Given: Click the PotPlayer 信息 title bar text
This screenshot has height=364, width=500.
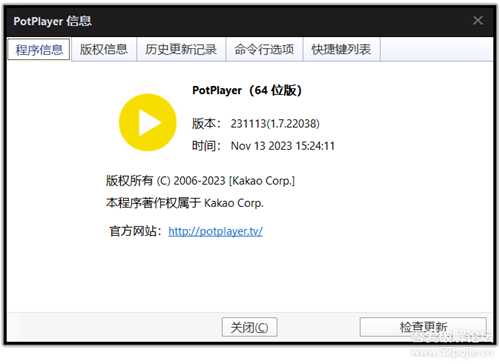Looking at the screenshot, I should [x=52, y=21].
